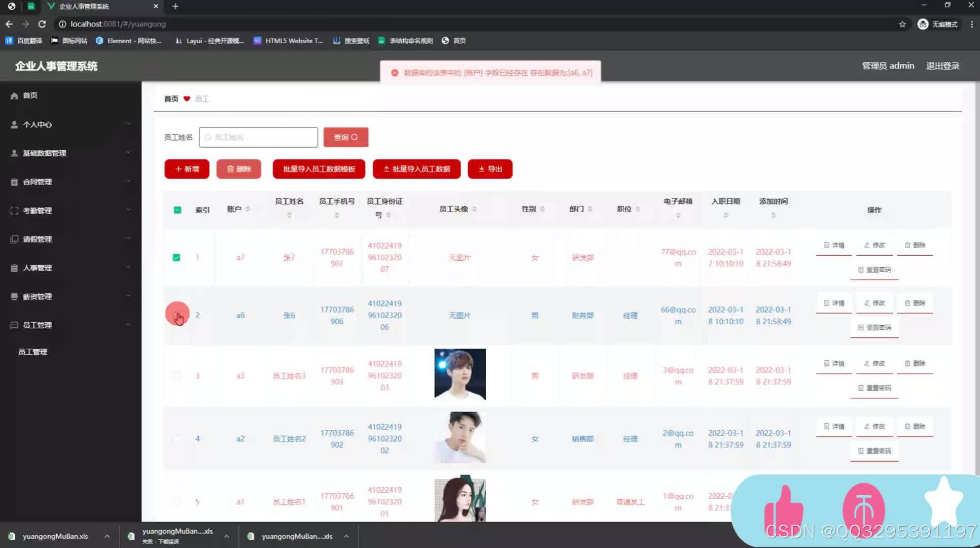Click the download icon on 导出 button
This screenshot has width=980, height=548.
click(481, 169)
